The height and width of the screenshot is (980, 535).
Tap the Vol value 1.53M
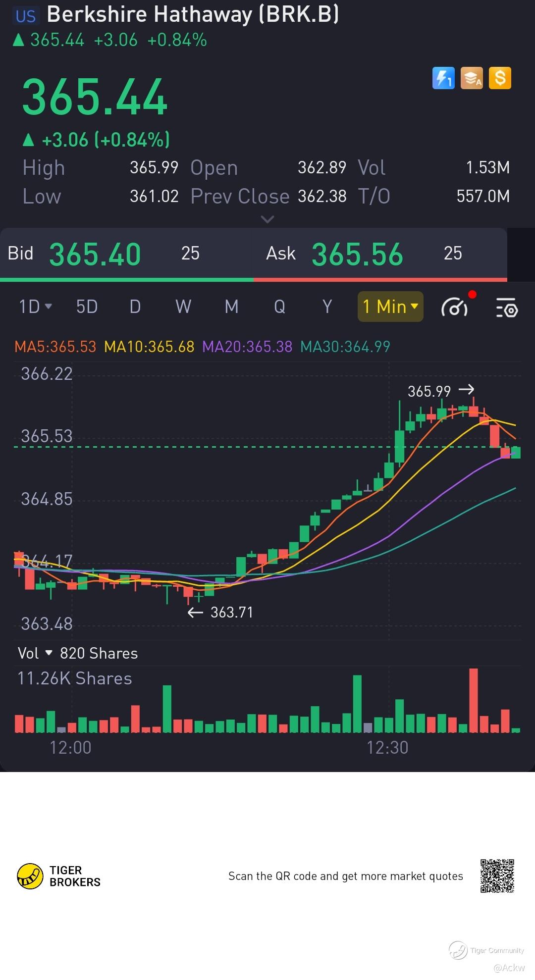488,167
